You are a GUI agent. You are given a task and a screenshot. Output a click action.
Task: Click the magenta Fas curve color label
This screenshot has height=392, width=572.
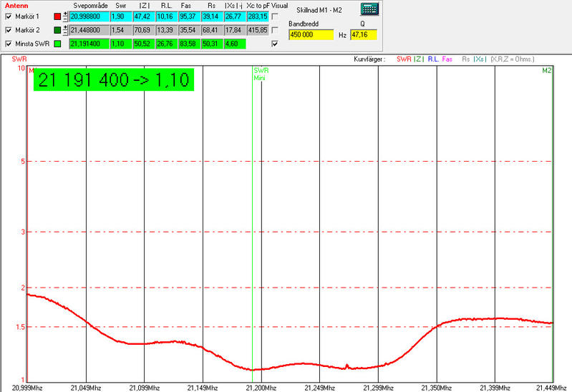tap(447, 59)
